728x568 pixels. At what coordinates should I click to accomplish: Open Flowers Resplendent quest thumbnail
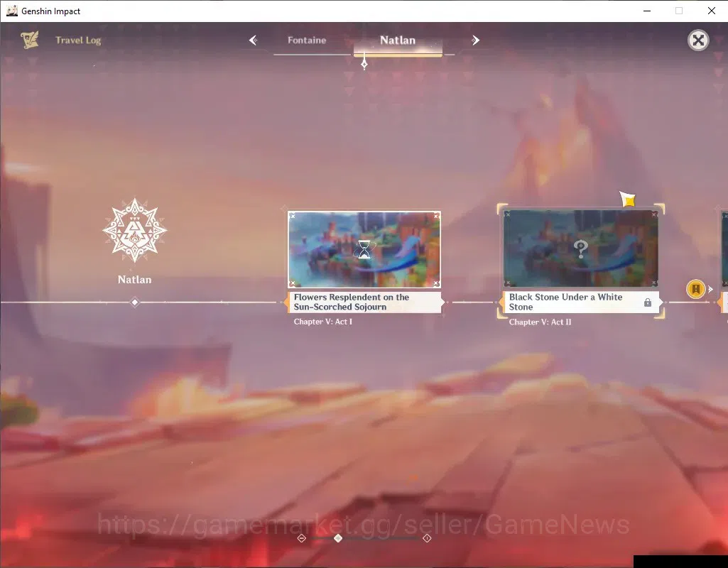click(364, 250)
